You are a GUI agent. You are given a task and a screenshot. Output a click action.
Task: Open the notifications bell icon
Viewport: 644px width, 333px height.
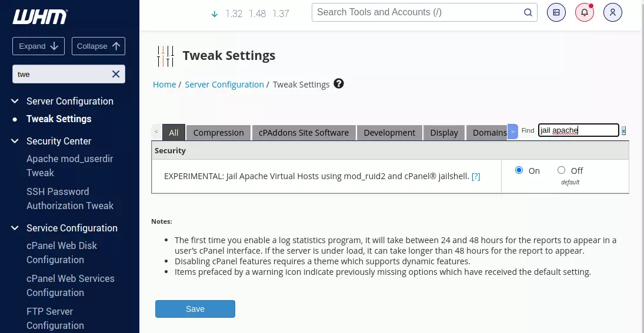pos(585,12)
